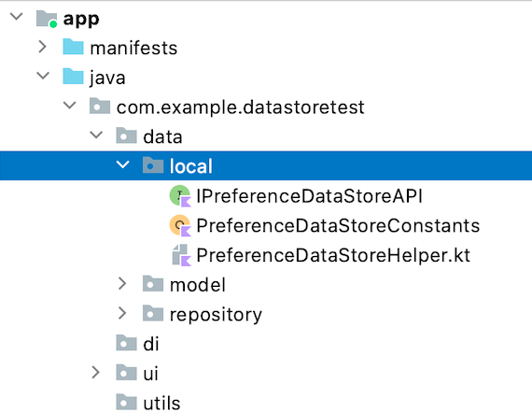This screenshot has width=532, height=413.
Task: Collapse the com.example.datastoretest package
Action: (70, 106)
